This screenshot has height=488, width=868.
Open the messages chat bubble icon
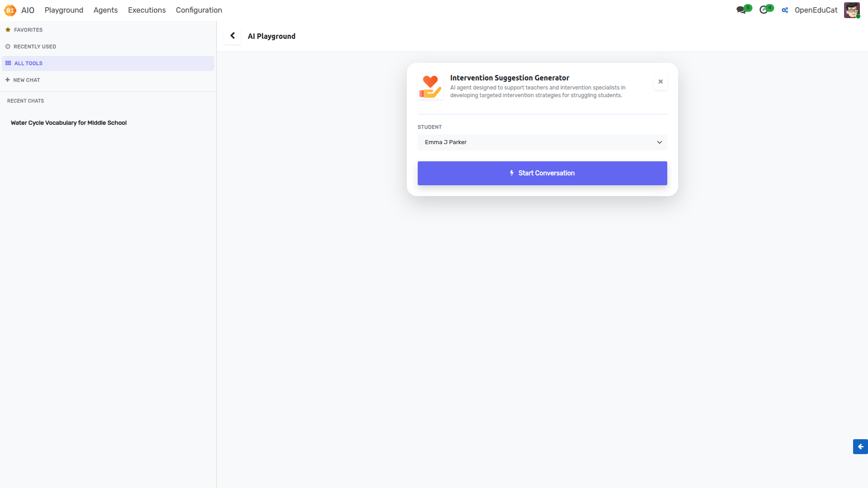(x=741, y=10)
